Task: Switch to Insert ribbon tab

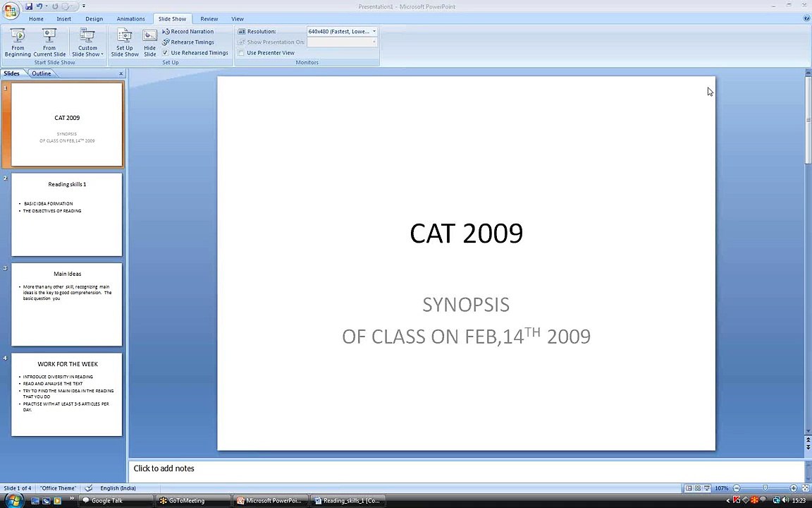Action: tap(63, 18)
